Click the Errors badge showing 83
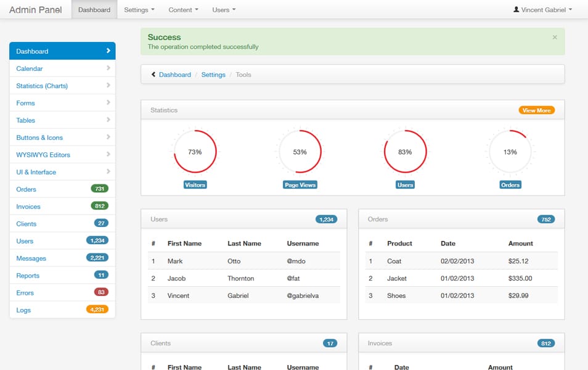588x370 pixels. (x=102, y=292)
